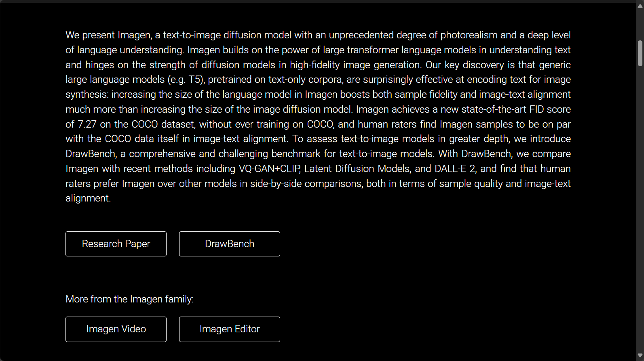Click the word 'photorealism' in the first line
Screen dimensions: 644x361
point(469,35)
